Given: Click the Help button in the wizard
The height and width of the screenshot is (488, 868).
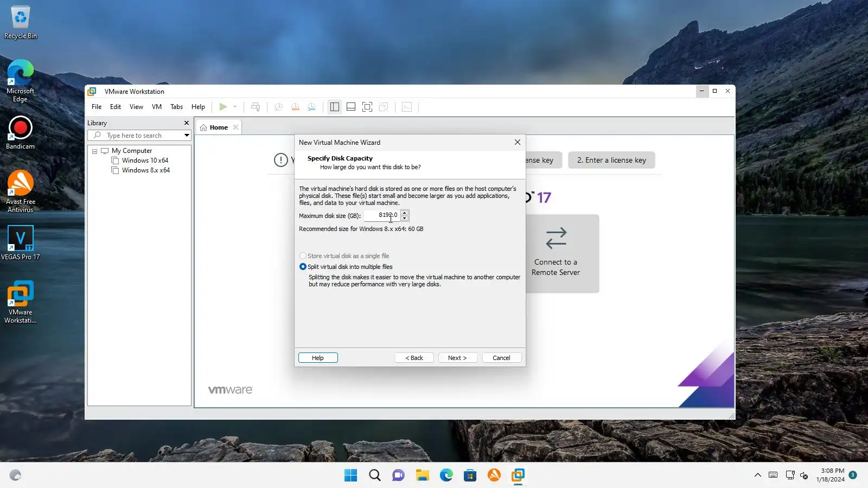Looking at the screenshot, I should 318,358.
